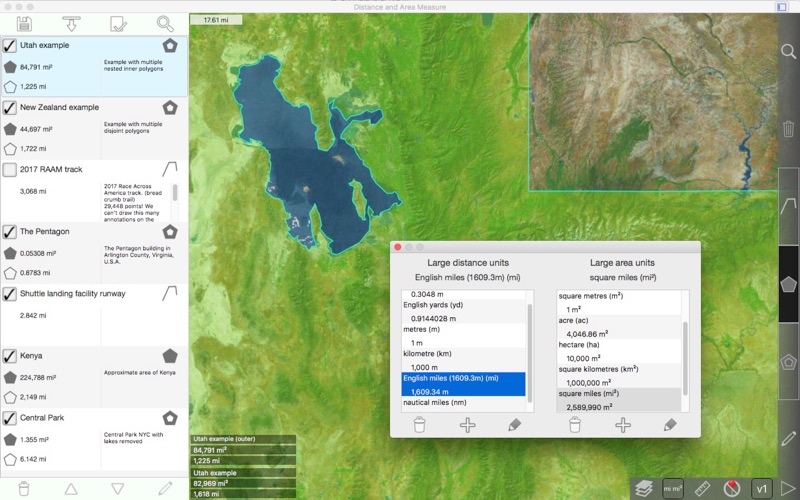Click the location pin icon in bottom bar
This screenshot has width=800, height=500.
(732, 488)
